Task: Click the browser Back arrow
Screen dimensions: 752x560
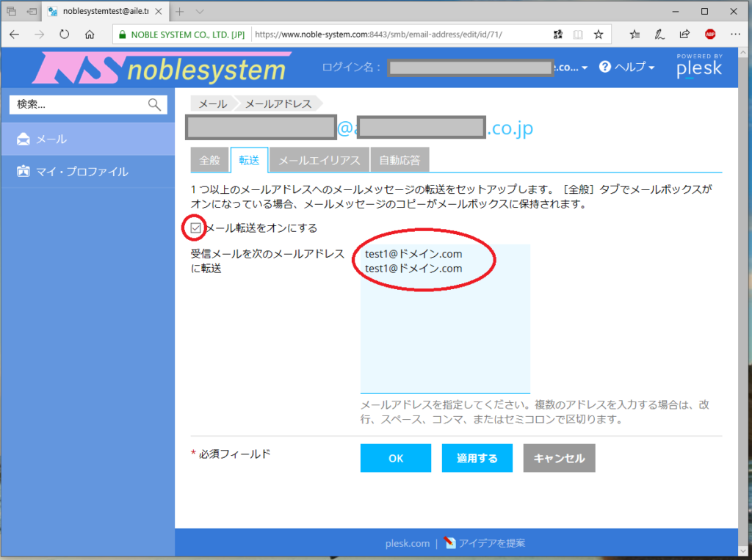Action: click(x=15, y=34)
